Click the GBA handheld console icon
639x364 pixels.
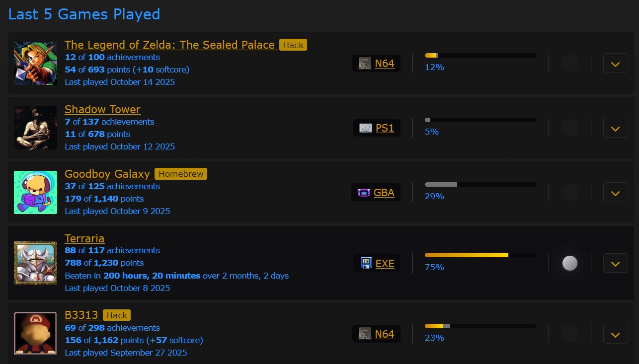pos(364,193)
